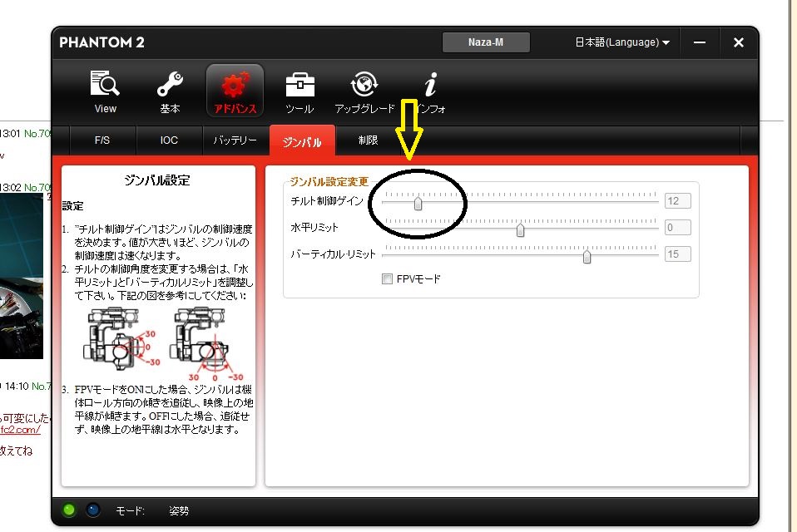Viewport: 797px width, 532px height.
Task: Click the 水平リミット slider handle
Action: click(x=520, y=230)
